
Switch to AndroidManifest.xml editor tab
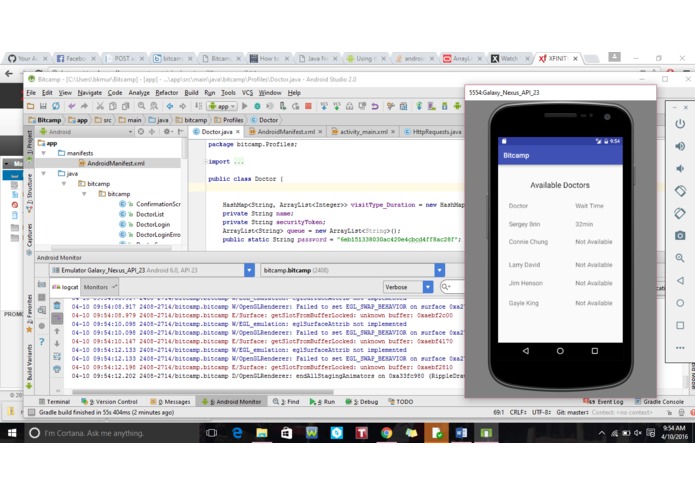tap(286, 132)
